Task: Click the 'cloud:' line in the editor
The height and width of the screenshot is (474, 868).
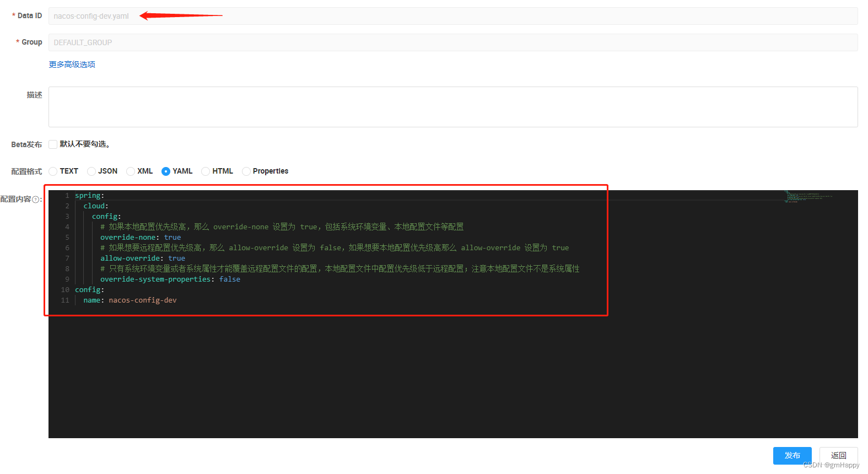Action: [x=96, y=206]
